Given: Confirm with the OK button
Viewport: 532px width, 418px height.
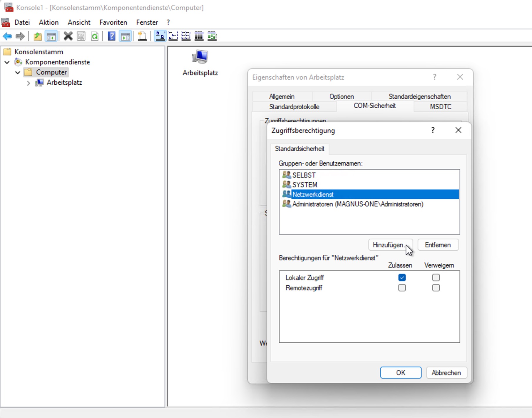Looking at the screenshot, I should pyautogui.click(x=401, y=373).
